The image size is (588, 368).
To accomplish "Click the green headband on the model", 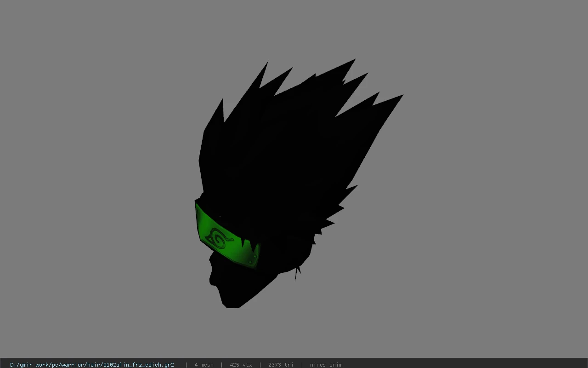I will [227, 236].
